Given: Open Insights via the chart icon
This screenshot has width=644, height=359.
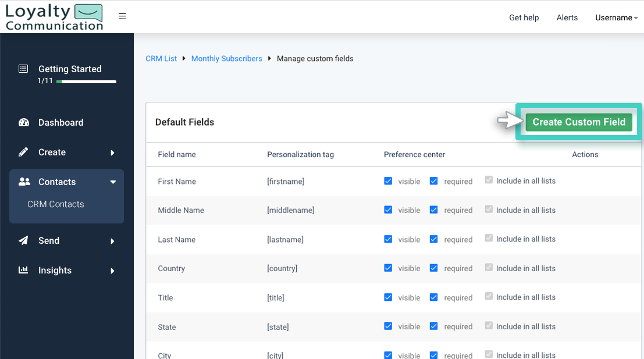Looking at the screenshot, I should point(23,270).
